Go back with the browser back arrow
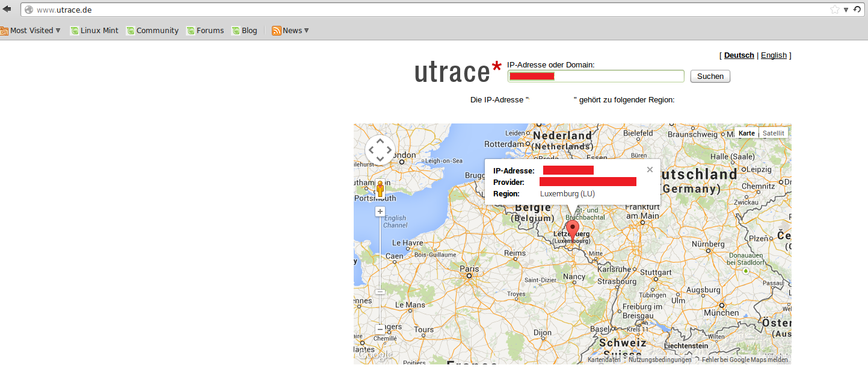The height and width of the screenshot is (368, 868). point(7,10)
